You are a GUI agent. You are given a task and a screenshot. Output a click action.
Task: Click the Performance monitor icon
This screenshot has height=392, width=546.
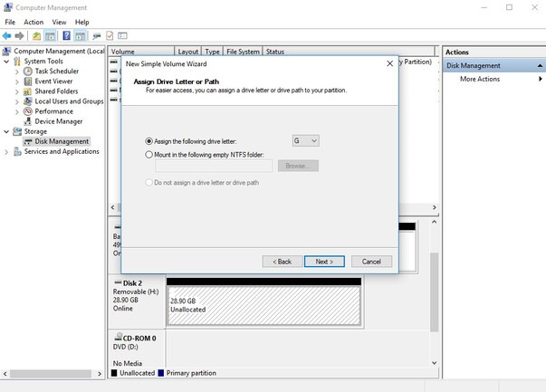click(28, 111)
